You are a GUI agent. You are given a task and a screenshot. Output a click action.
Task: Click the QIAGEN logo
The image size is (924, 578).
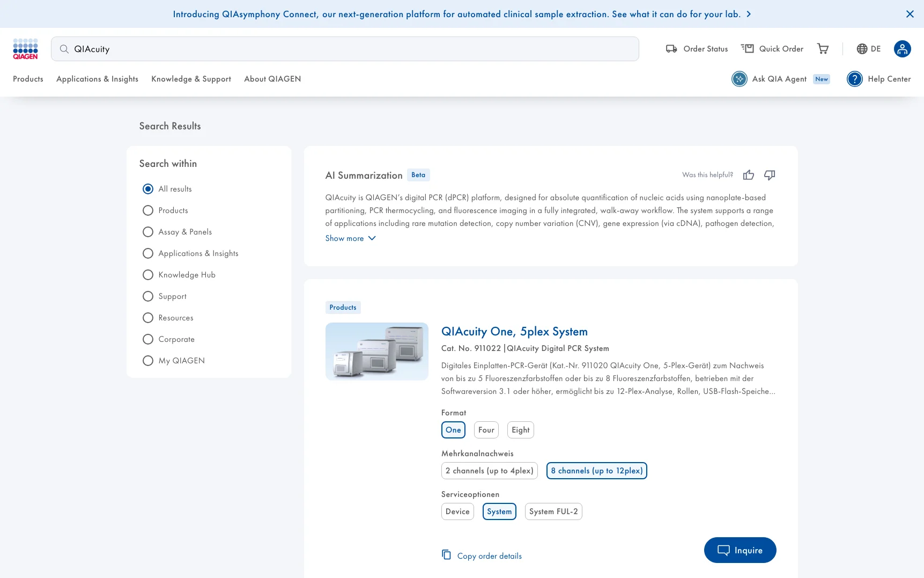click(x=25, y=49)
